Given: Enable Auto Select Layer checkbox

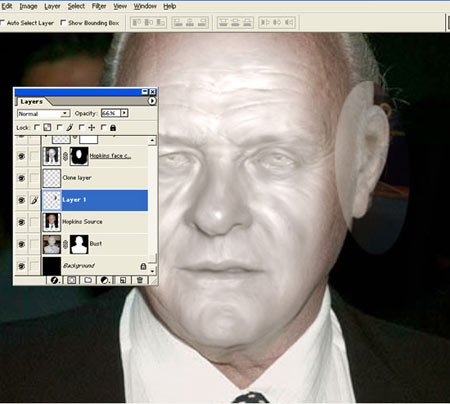Looking at the screenshot, I should (x=2, y=23).
